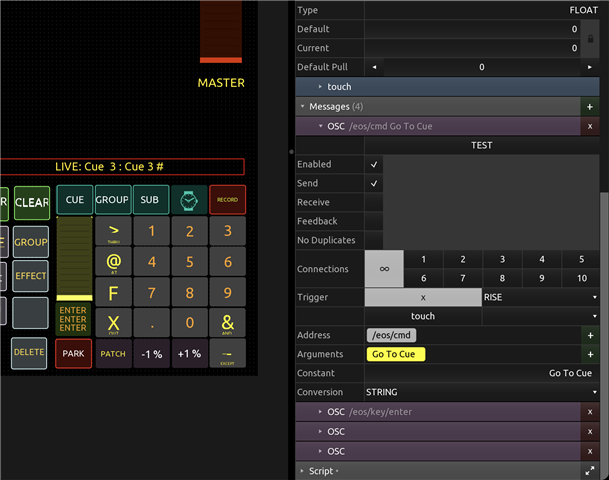Click the MASTER fader

220,30
